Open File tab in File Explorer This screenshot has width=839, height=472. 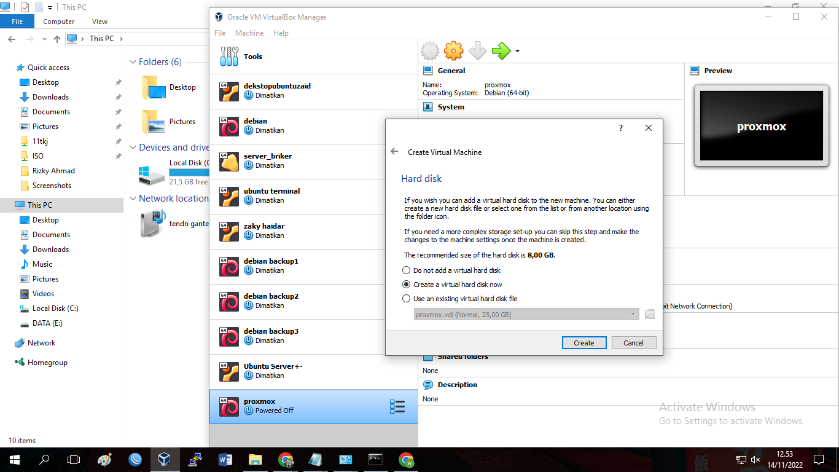[17, 21]
